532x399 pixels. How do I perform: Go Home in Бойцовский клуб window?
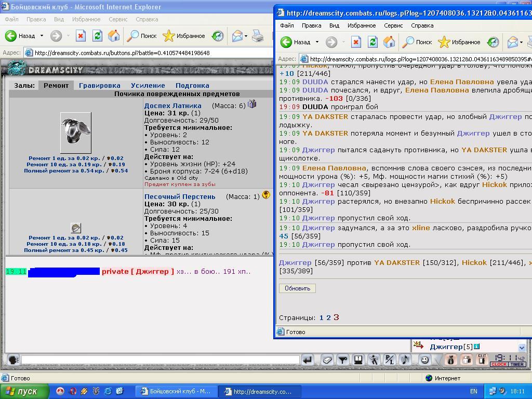[x=114, y=36]
